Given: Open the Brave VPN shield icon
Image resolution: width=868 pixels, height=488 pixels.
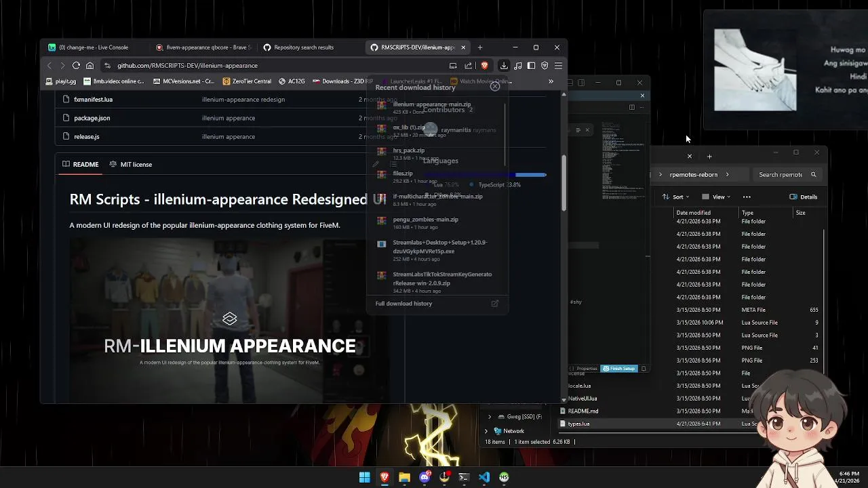Looking at the screenshot, I should (x=545, y=66).
